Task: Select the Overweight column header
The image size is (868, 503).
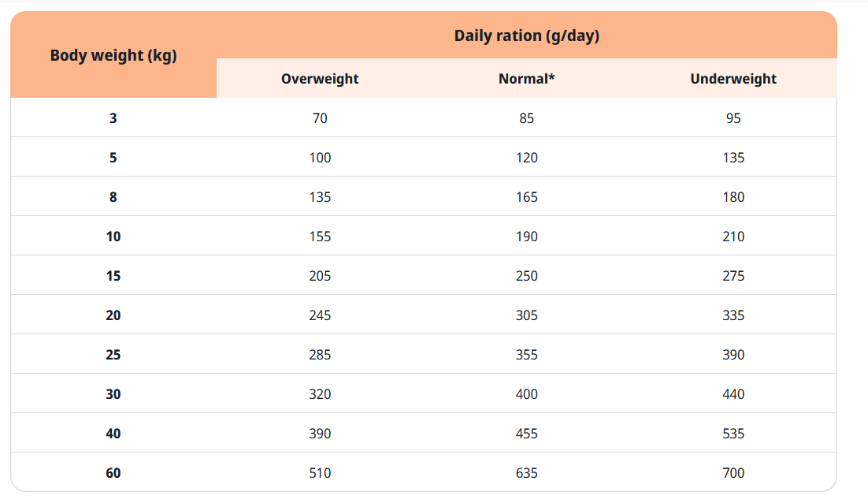Action: 320,79
